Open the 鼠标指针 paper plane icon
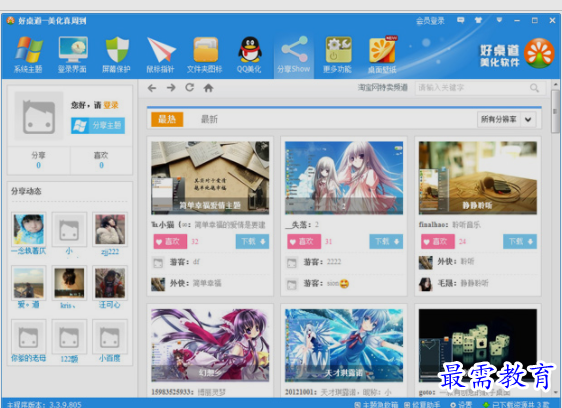The image size is (562, 408). click(161, 50)
